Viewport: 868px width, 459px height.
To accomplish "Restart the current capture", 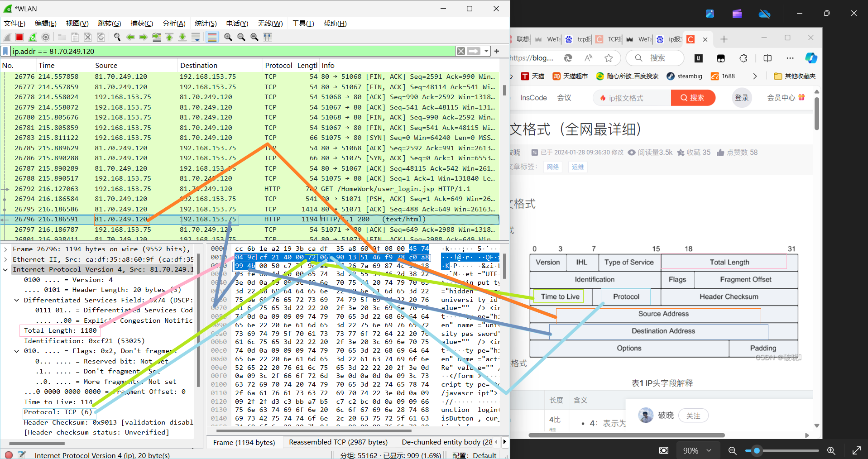I will [33, 37].
